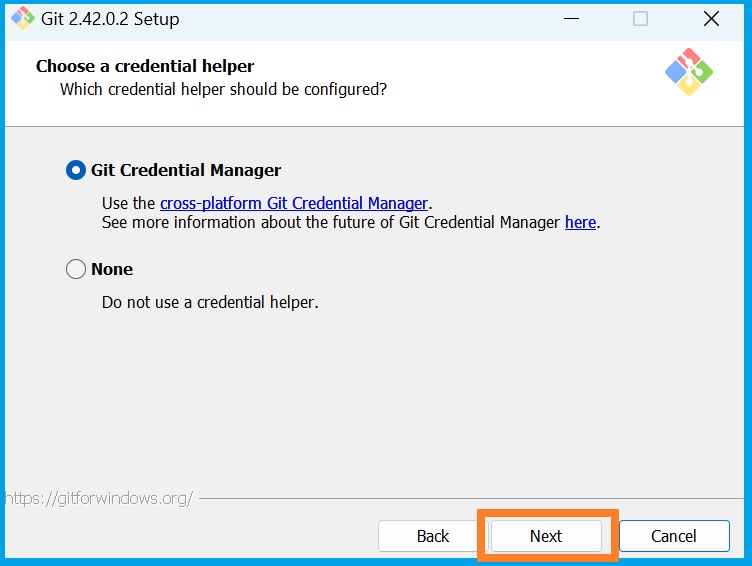Click the "Do not use a credential helper" description
The width and height of the screenshot is (752, 566).
tap(210, 301)
